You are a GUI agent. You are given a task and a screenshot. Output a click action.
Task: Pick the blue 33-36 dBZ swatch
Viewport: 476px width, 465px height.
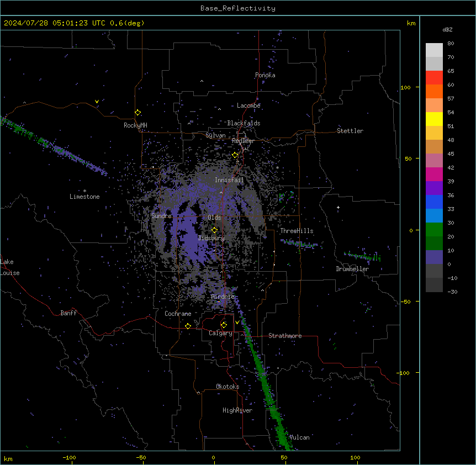(x=434, y=202)
